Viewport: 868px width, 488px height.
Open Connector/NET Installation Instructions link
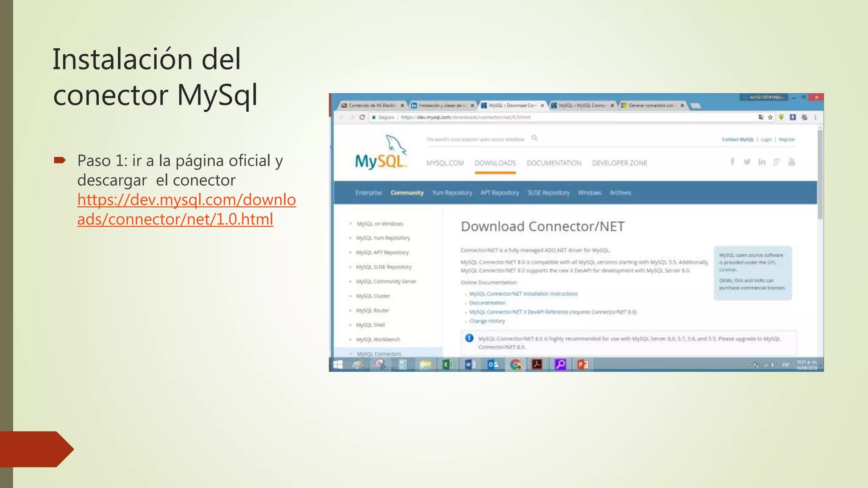pos(523,294)
